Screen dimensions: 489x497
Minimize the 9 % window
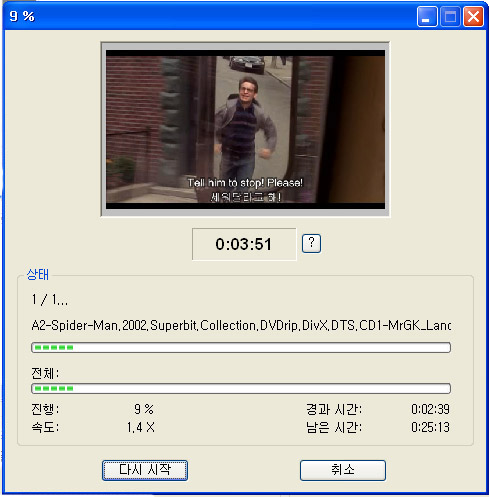tap(427, 16)
